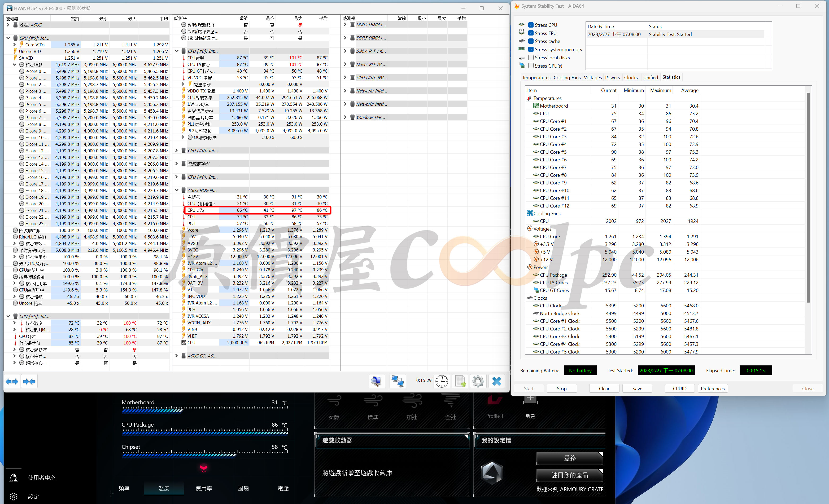
Task: Enable the Stress local disks checkbox
Action: tap(531, 58)
